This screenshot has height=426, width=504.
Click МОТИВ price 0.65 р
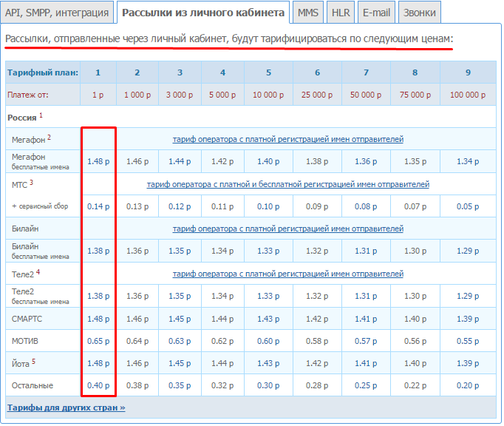pyautogui.click(x=98, y=341)
